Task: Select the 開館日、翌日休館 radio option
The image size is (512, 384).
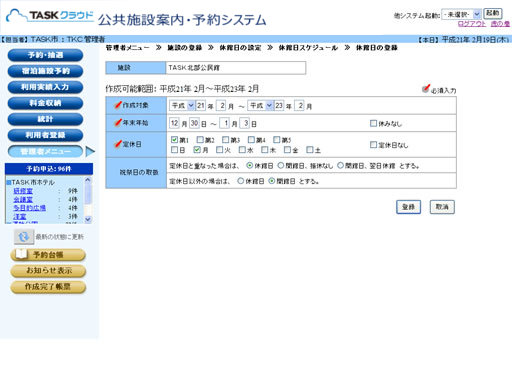Action: (341, 165)
